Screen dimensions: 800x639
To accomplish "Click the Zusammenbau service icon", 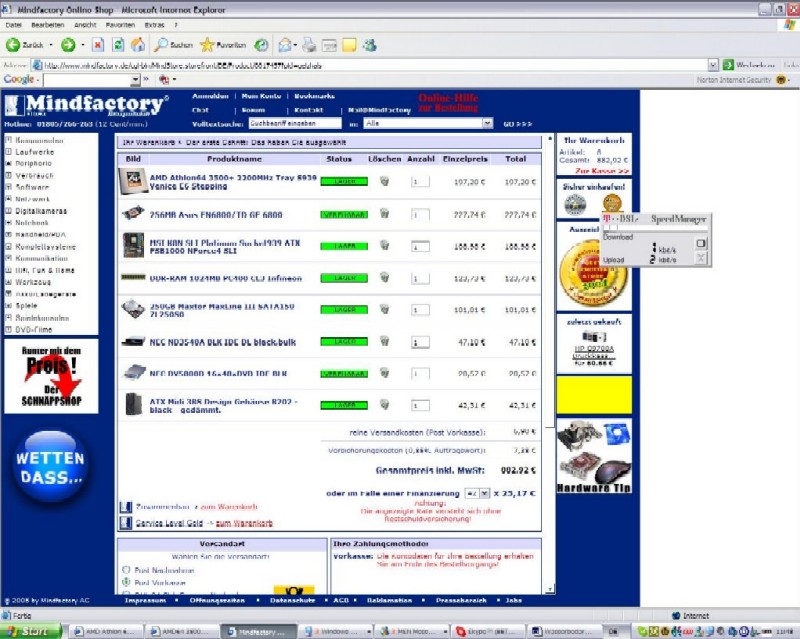I will point(126,507).
